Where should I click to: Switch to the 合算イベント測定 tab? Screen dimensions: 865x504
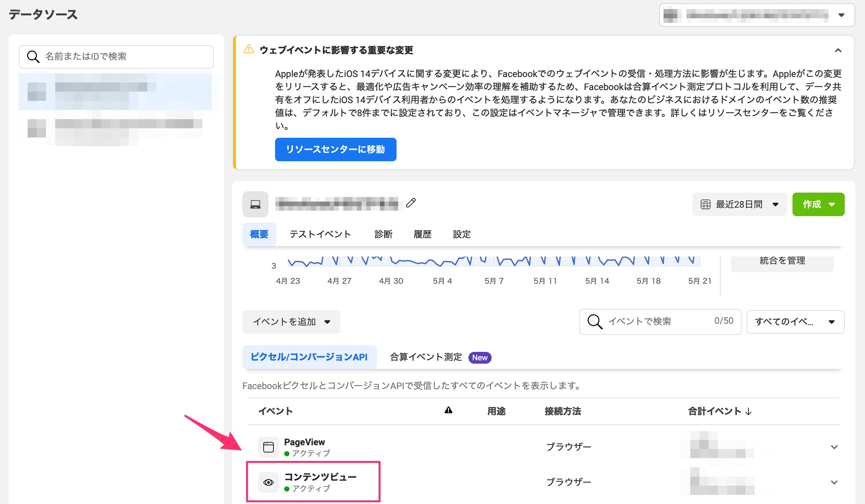click(426, 357)
